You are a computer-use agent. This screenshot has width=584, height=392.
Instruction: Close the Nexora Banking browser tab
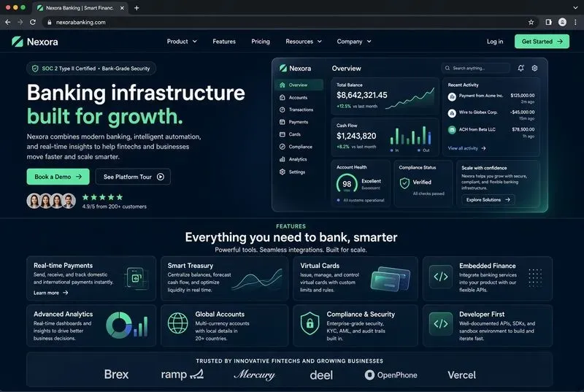pos(122,8)
